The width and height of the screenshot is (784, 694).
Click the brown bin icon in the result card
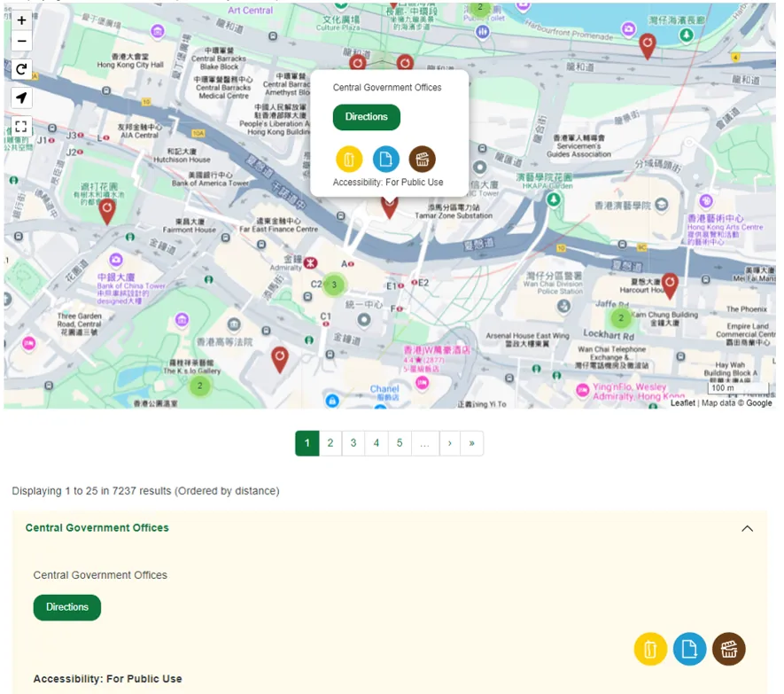(x=729, y=649)
